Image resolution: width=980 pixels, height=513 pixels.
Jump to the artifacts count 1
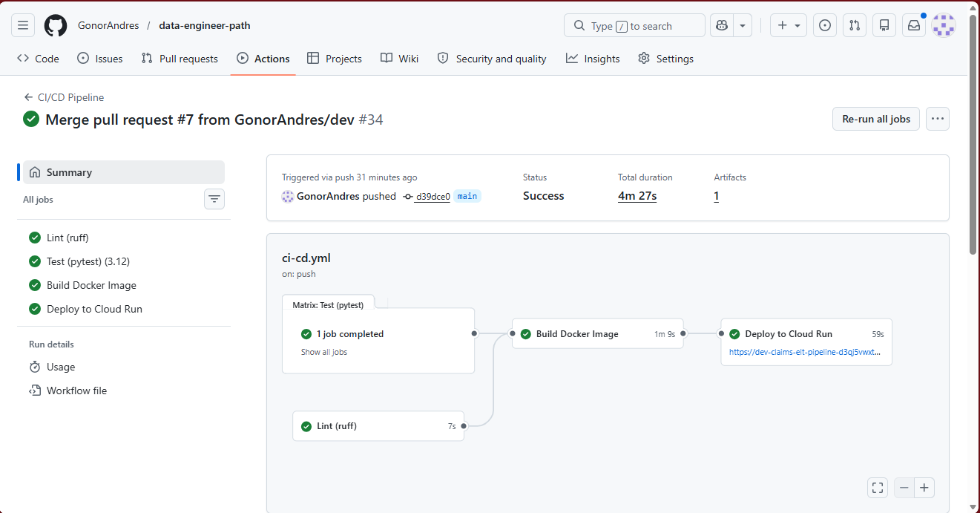(x=717, y=196)
